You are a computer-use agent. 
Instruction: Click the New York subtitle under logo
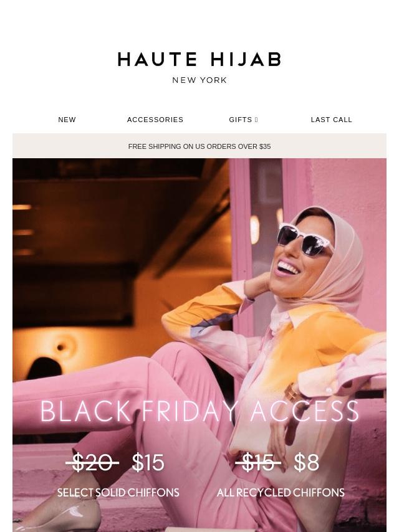pos(199,80)
